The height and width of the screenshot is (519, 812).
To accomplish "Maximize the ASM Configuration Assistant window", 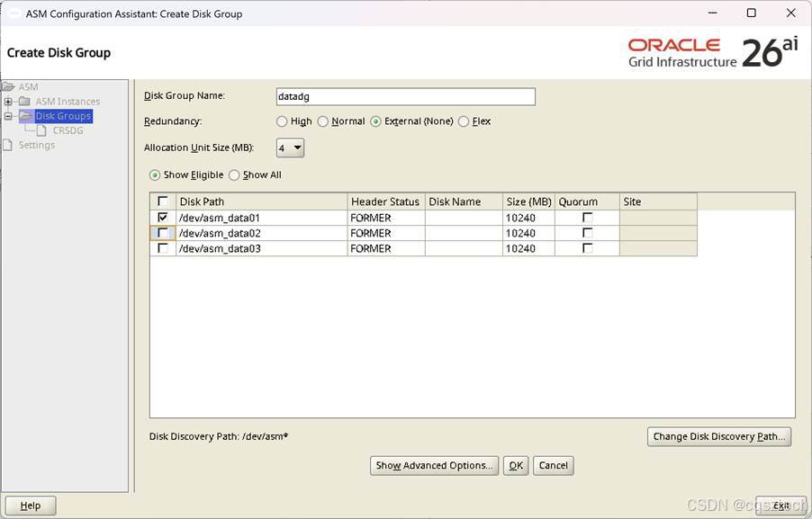I will click(752, 13).
